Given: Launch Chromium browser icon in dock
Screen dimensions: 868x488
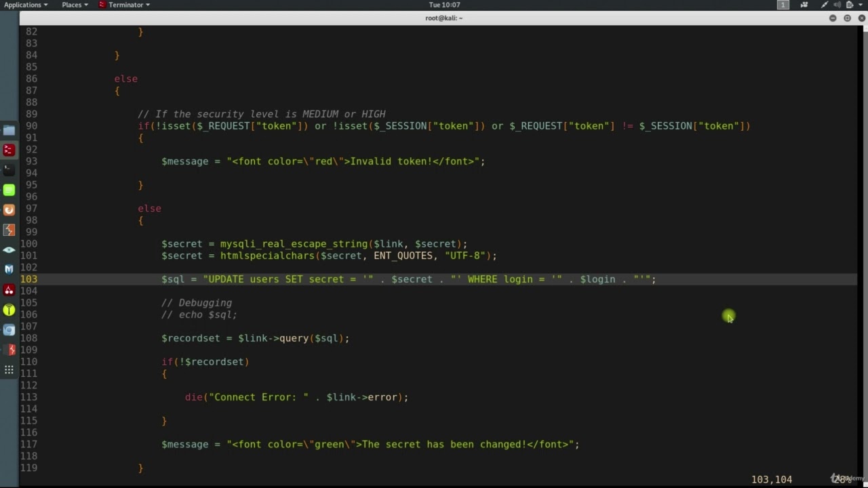Looking at the screenshot, I should [9, 330].
